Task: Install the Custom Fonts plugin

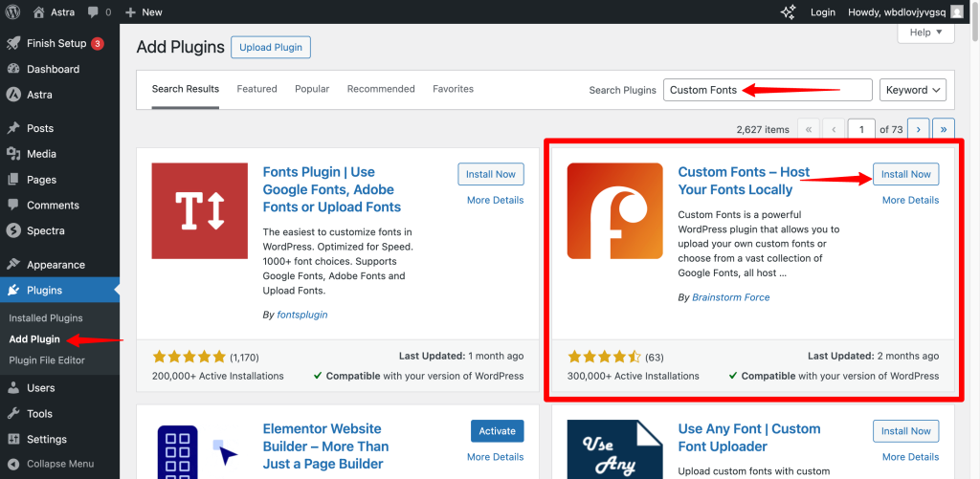Action: pyautogui.click(x=905, y=174)
